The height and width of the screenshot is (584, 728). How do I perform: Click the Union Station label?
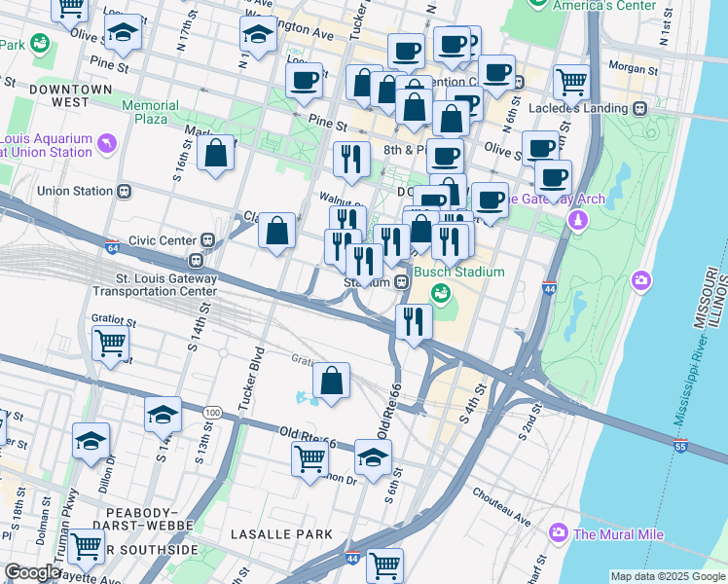75,191
